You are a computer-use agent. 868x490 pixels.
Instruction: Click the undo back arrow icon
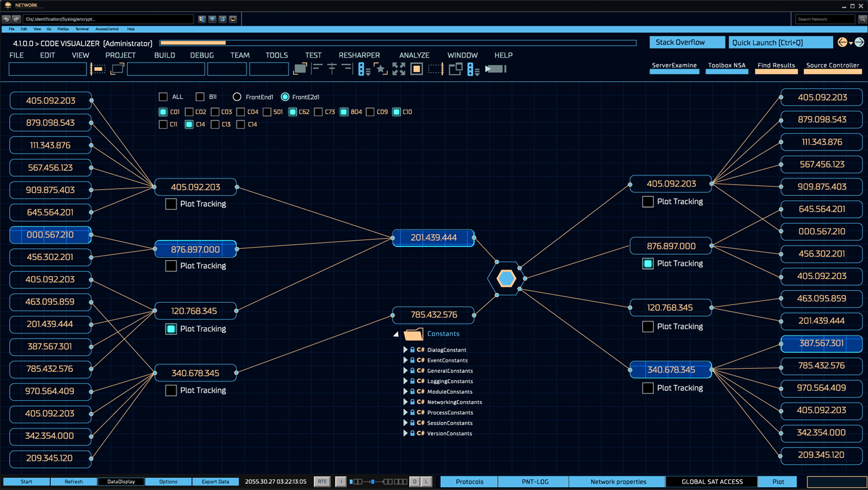6,19
